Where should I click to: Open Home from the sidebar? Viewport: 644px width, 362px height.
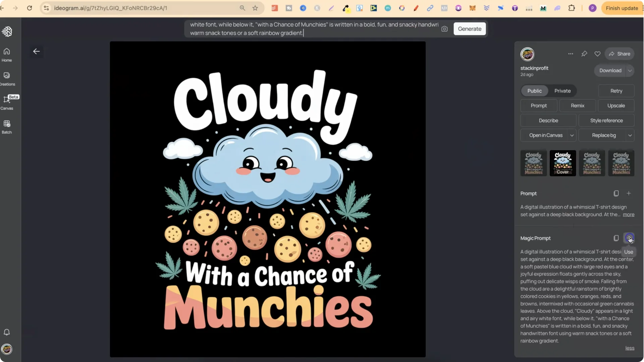[6, 54]
